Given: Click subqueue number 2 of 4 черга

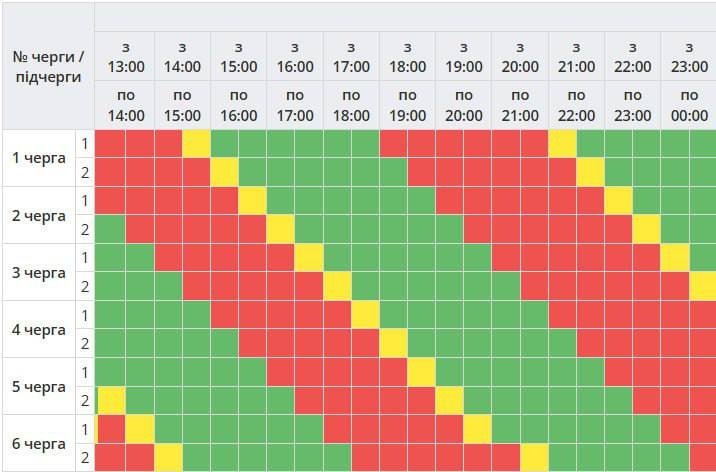Looking at the screenshot, I should [x=85, y=343].
